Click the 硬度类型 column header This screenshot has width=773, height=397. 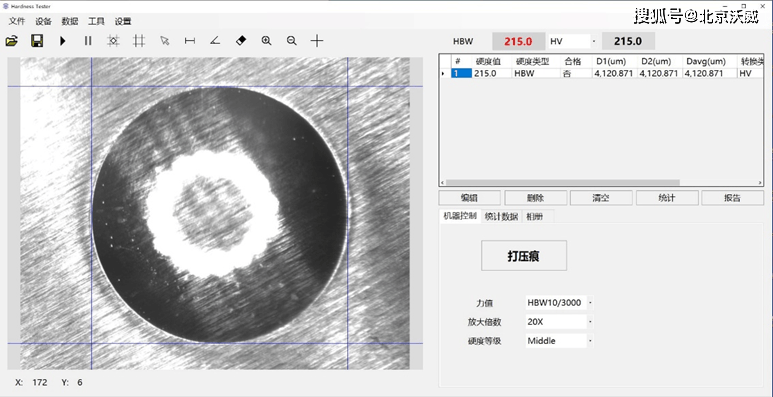pos(536,62)
